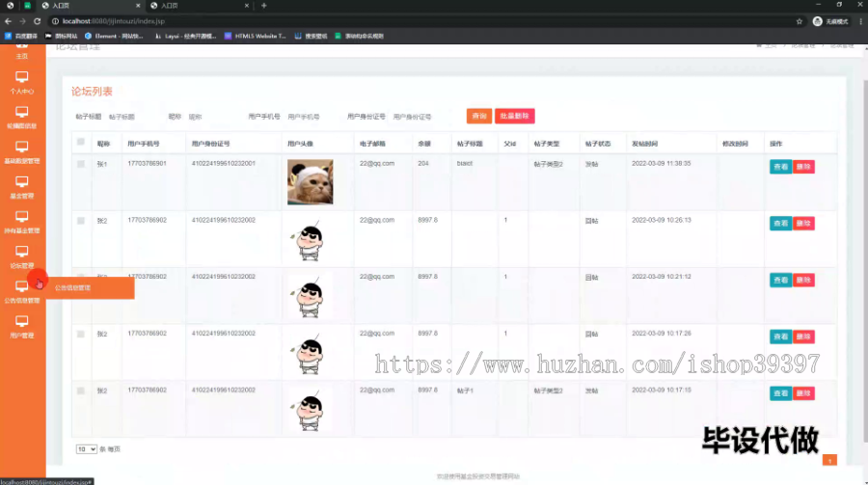This screenshot has height=485, width=868.
Task: Open 公告信息管理 sidebar icon
Action: coord(21,286)
